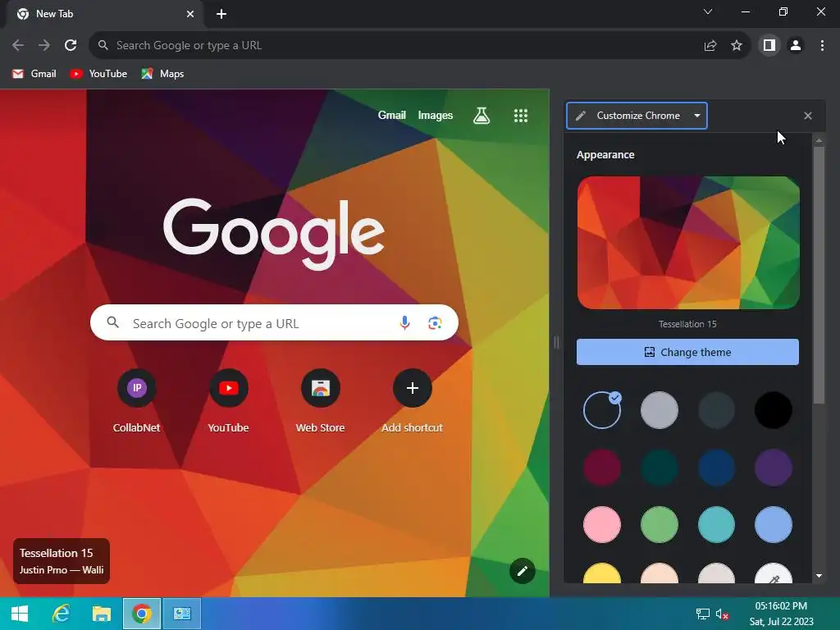The image size is (840, 630).
Task: Open Maps bookmark in bookmarks bar
Action: click(x=163, y=74)
